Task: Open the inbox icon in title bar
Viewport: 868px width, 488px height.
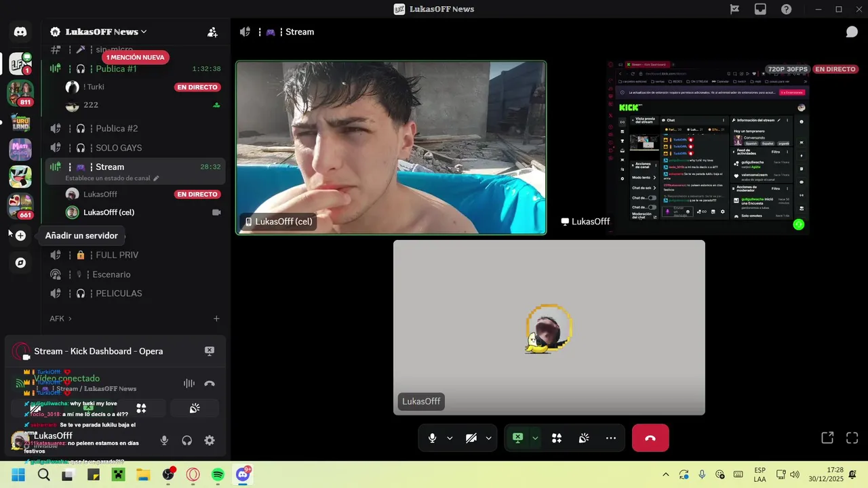Action: [760, 9]
